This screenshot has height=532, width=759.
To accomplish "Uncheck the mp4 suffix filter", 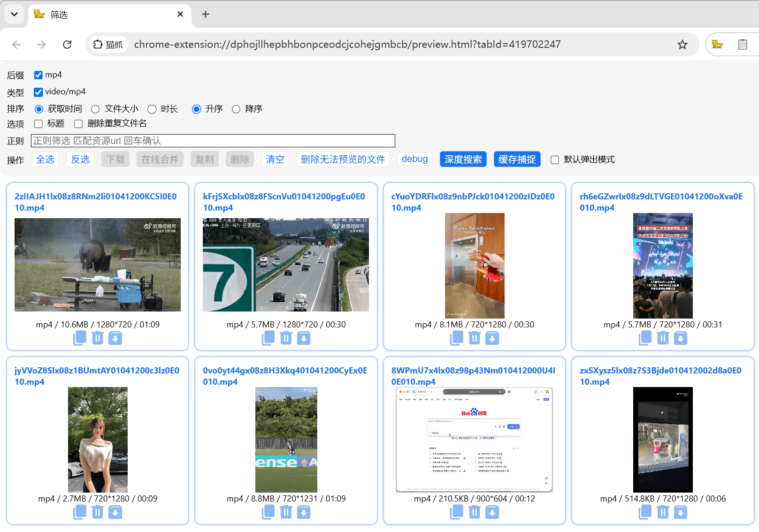I will click(38, 75).
